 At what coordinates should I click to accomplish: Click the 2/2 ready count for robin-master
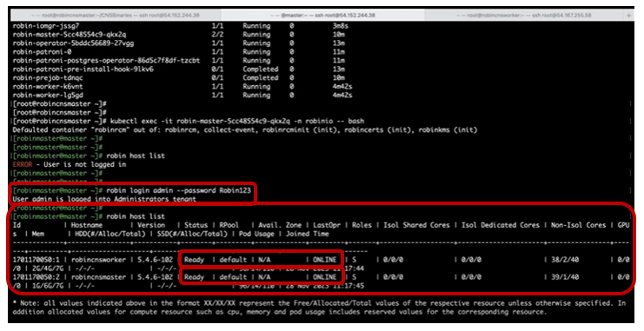tap(217, 35)
